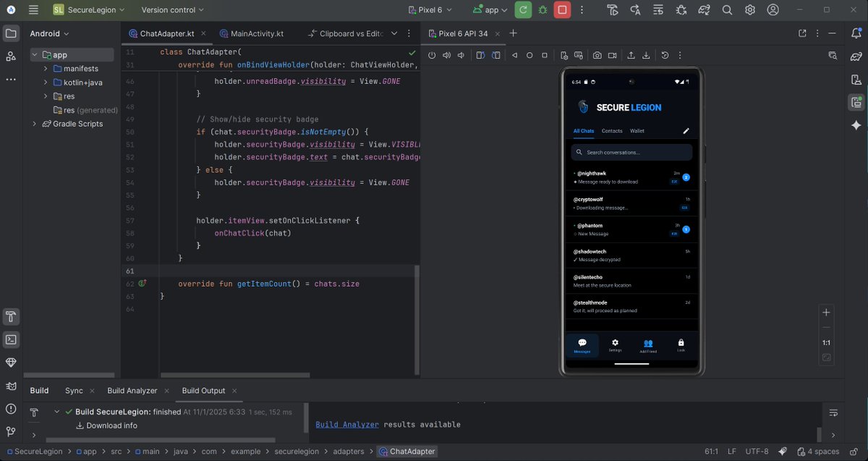Stop the running app
The width and height of the screenshot is (868, 461).
(x=562, y=10)
